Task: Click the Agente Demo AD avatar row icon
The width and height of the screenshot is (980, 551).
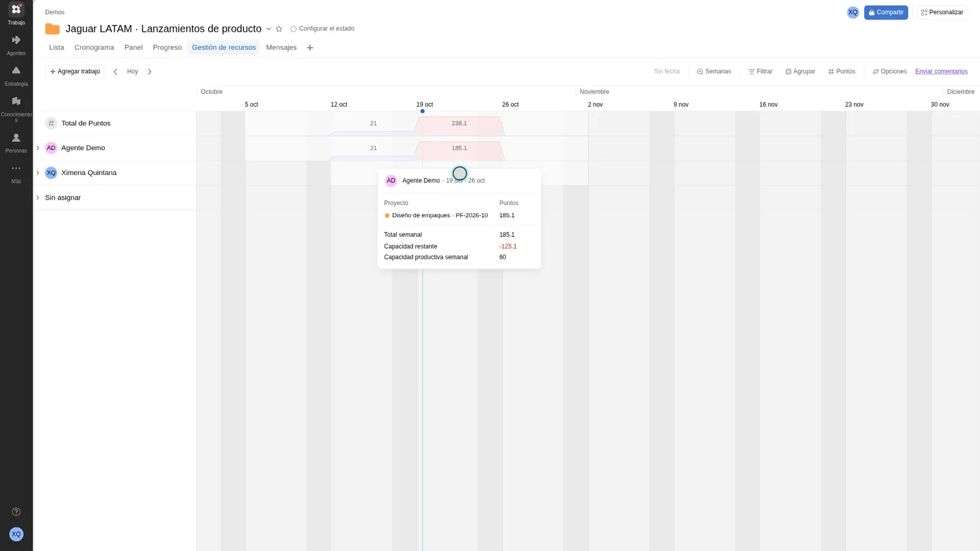Action: click(51, 148)
